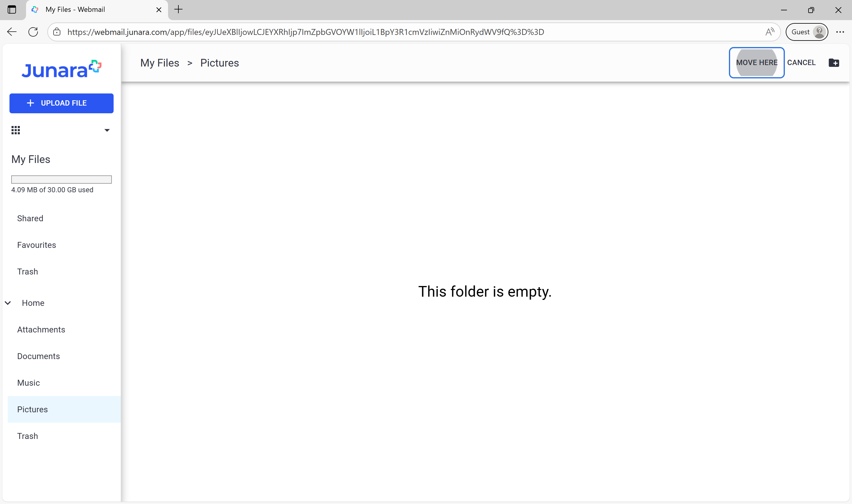852x504 pixels.
Task: Open the Music folder
Action: [x=28, y=383]
